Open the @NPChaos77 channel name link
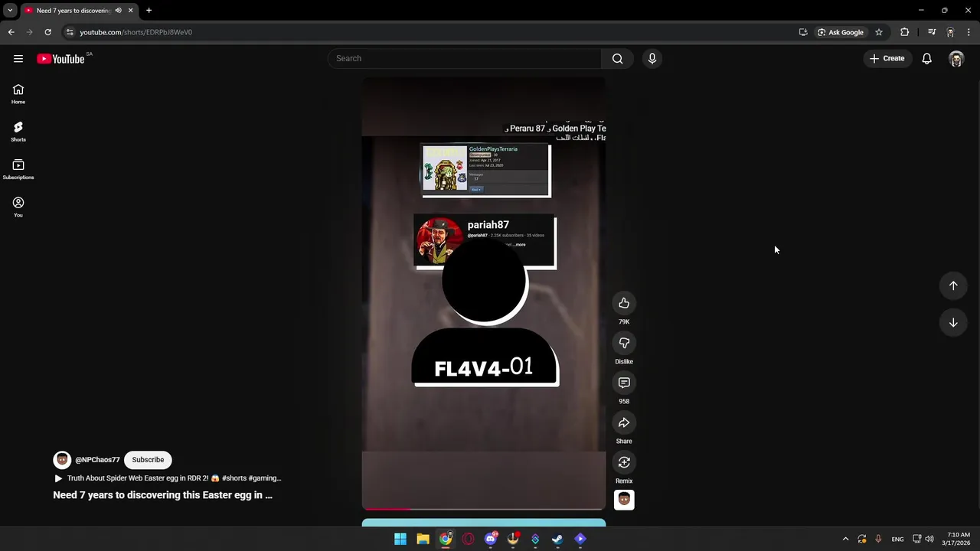 click(x=97, y=460)
